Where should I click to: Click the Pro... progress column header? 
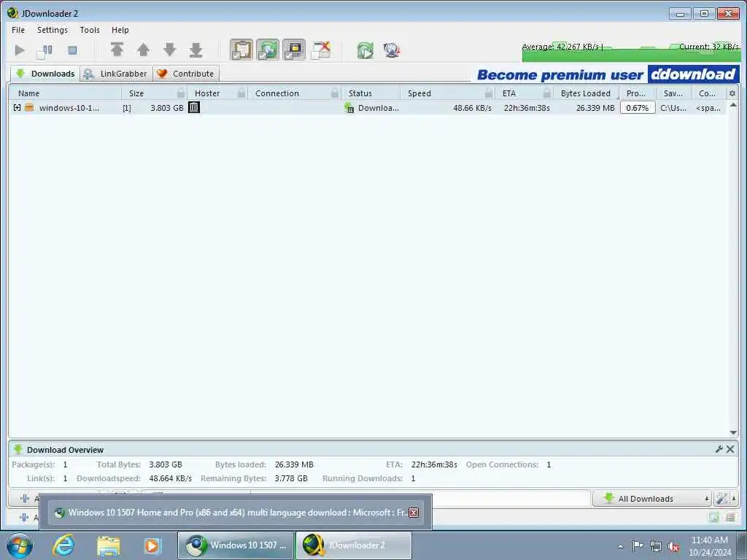coord(637,93)
